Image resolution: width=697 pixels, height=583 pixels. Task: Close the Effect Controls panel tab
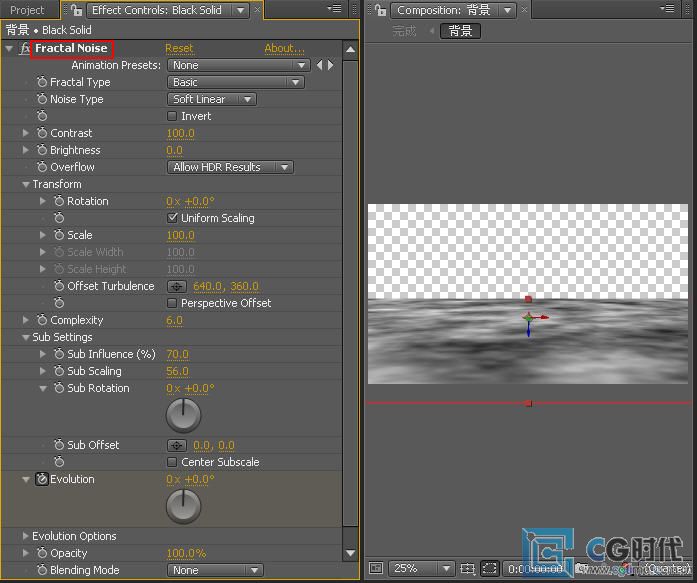[257, 9]
